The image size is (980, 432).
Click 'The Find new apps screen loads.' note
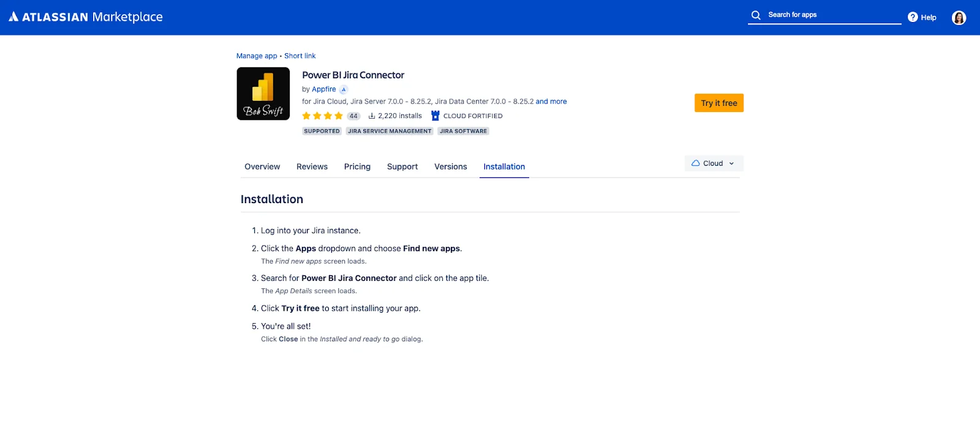314,261
